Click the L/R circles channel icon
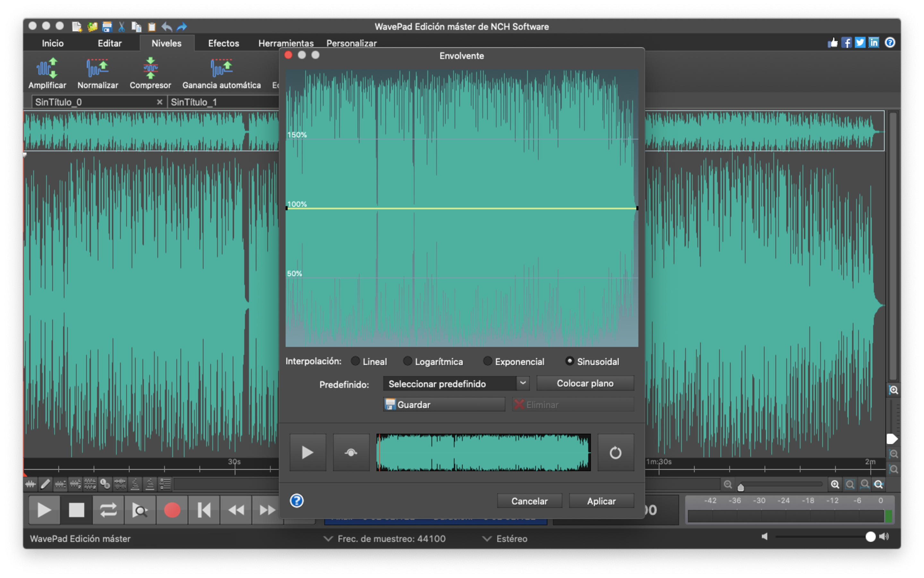 (105, 484)
